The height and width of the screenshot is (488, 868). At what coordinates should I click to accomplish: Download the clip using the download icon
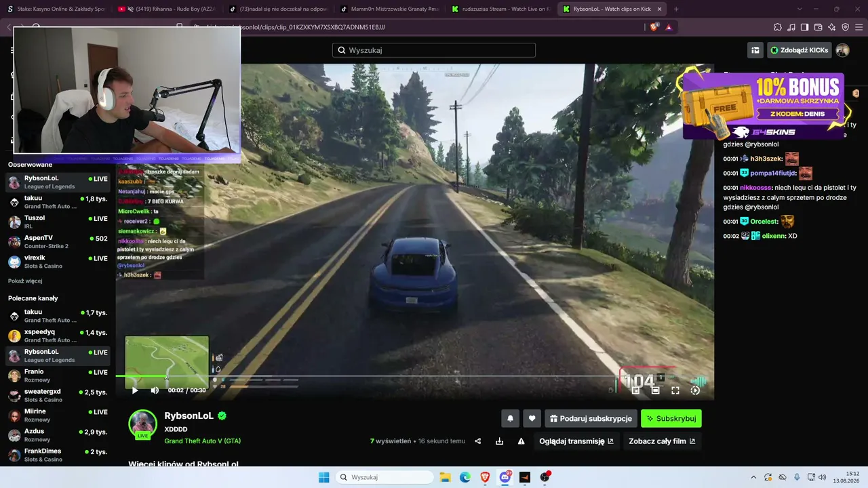click(x=500, y=441)
